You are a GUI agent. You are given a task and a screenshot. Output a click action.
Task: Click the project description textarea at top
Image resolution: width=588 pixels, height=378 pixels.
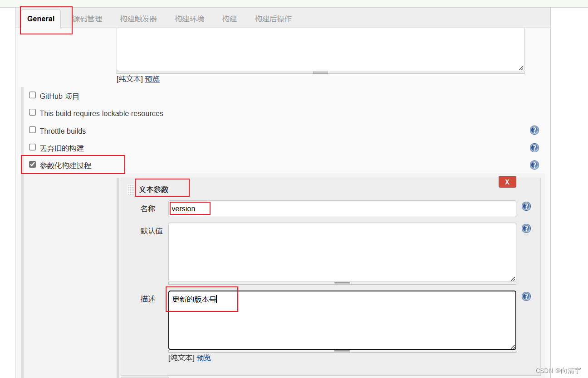click(320, 49)
